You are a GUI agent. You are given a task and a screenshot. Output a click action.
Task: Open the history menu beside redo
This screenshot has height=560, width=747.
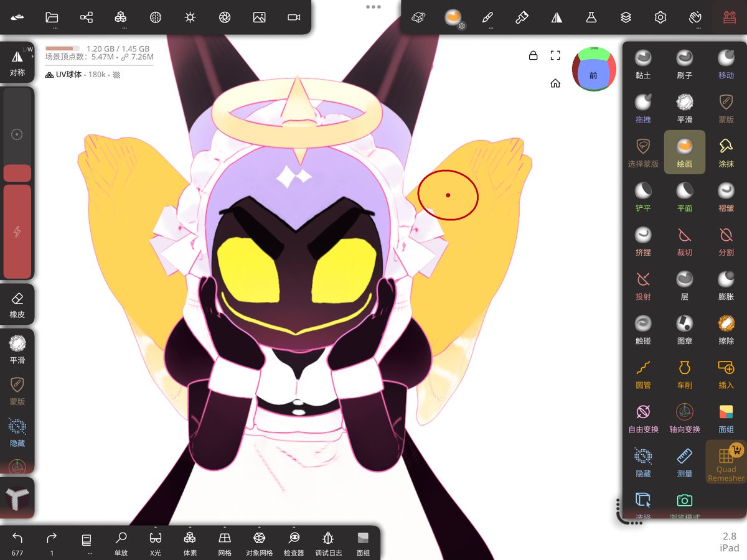point(87,542)
